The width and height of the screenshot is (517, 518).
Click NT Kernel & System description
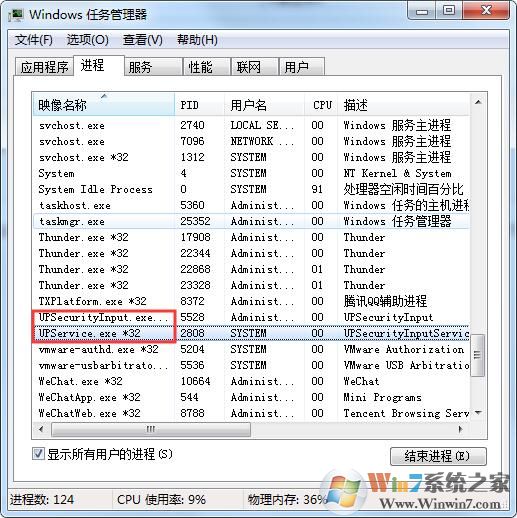(397, 173)
